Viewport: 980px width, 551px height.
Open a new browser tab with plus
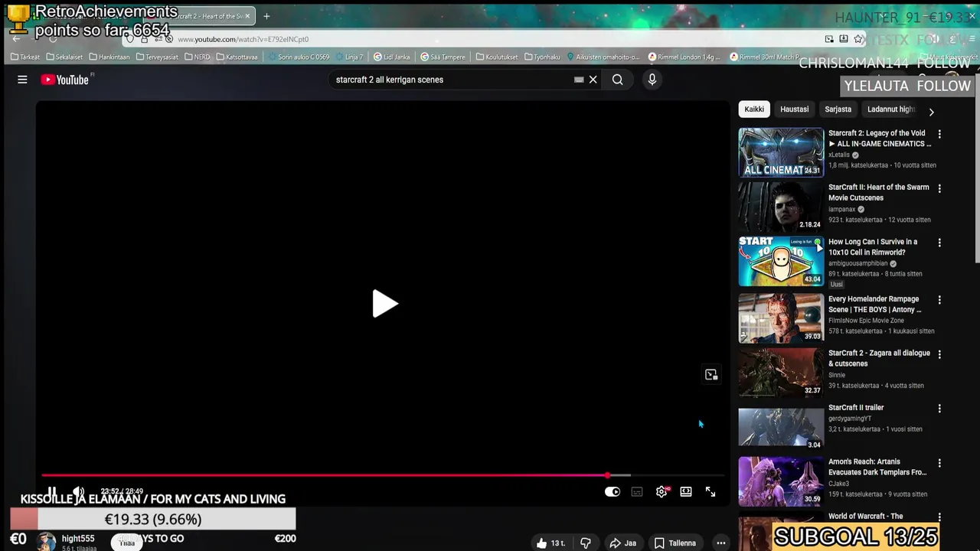[x=266, y=16]
